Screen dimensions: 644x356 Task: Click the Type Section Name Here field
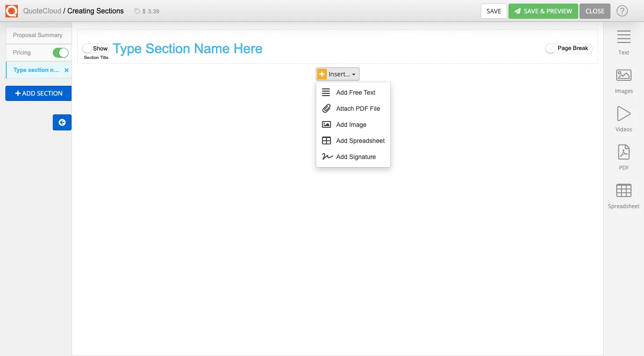(x=187, y=49)
